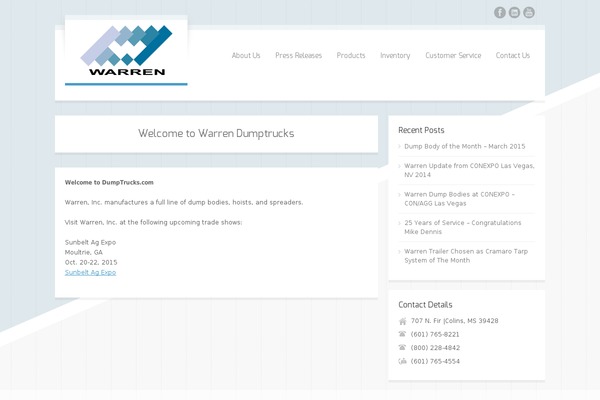Open the YouTube social icon

pyautogui.click(x=529, y=12)
